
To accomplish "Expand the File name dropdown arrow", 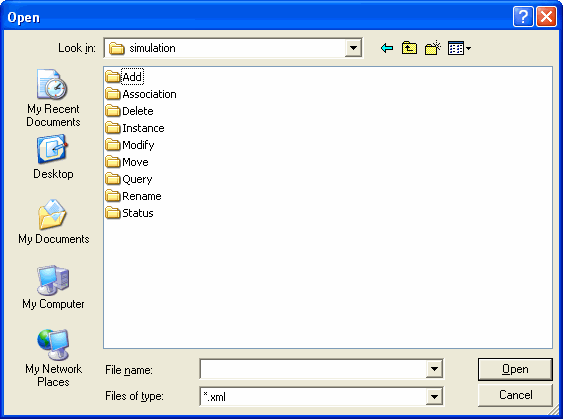I will tap(434, 369).
